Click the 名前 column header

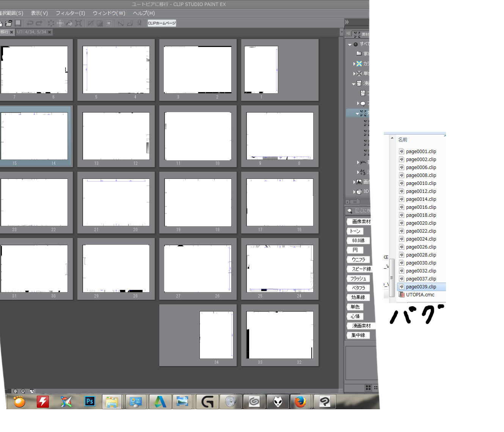click(x=403, y=140)
